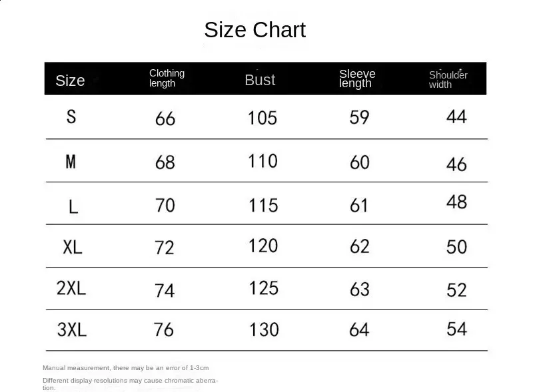Select shoulder width value 54

click(x=456, y=329)
